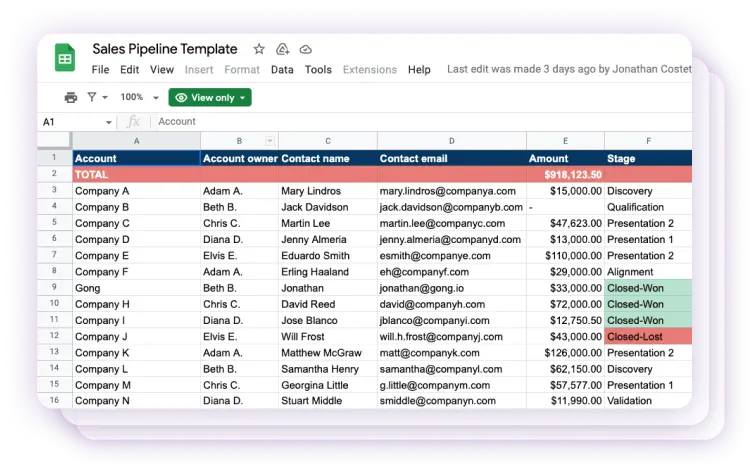Select the Validation stage cell
The height and width of the screenshot is (471, 753).
(648, 401)
